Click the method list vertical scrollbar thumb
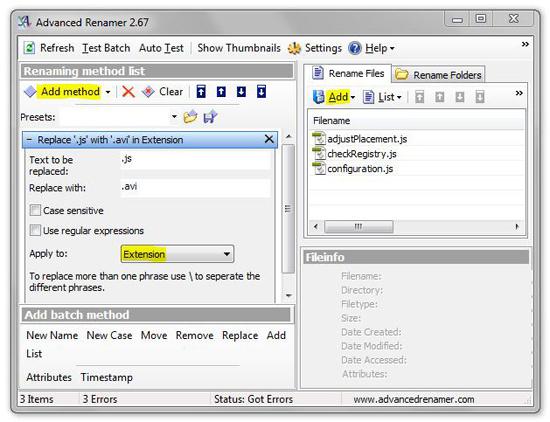This screenshot has height=422, width=550. [x=288, y=209]
